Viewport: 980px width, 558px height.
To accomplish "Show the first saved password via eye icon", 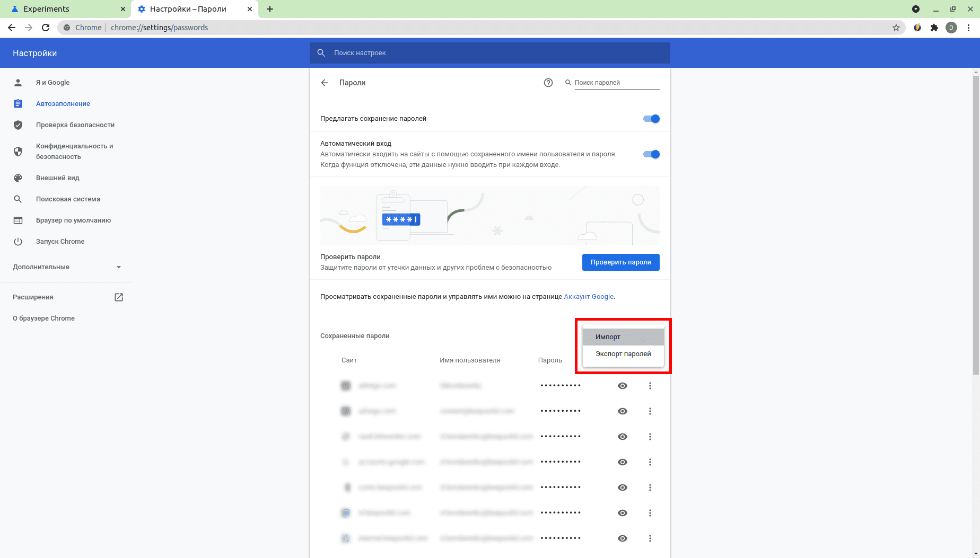I will (623, 386).
